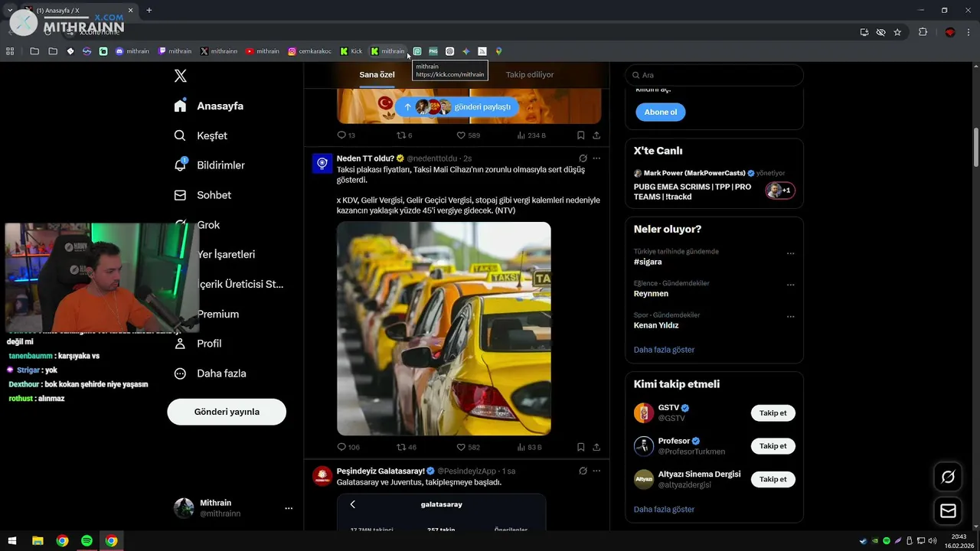Open Daha fazla sidebar menu

tap(210, 373)
